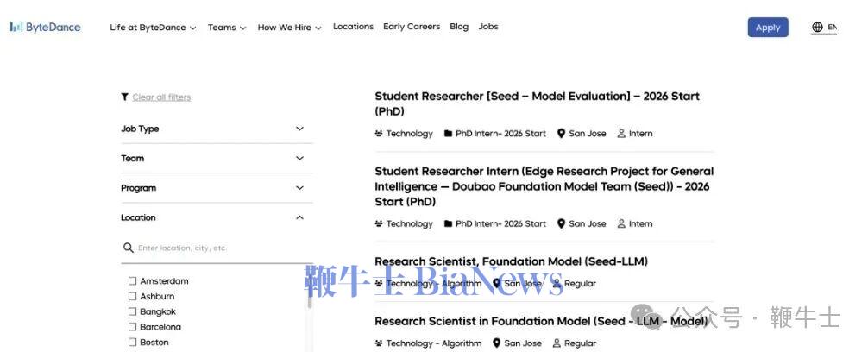Go to the Early Careers page
Screen dimensions: 868x352
412,27
